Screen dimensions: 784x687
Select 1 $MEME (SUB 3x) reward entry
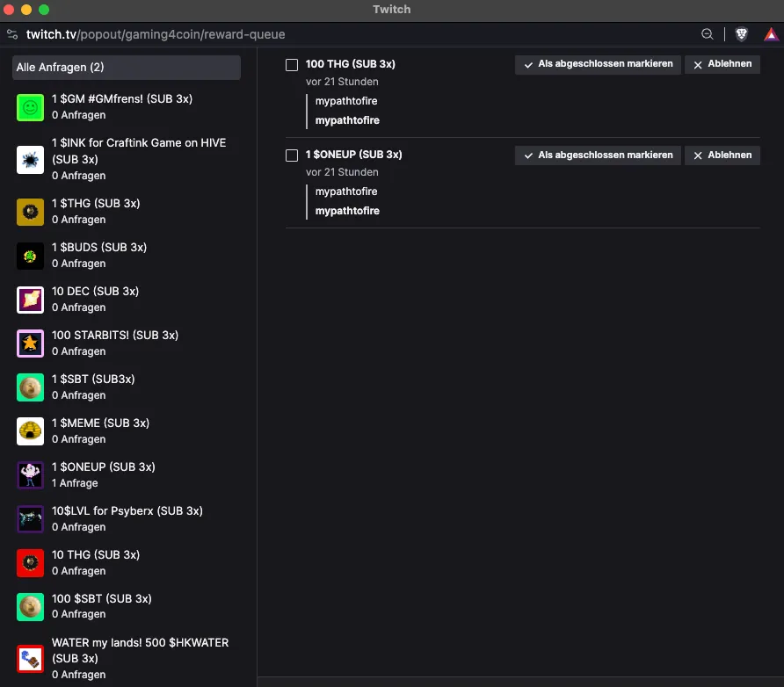tap(126, 431)
